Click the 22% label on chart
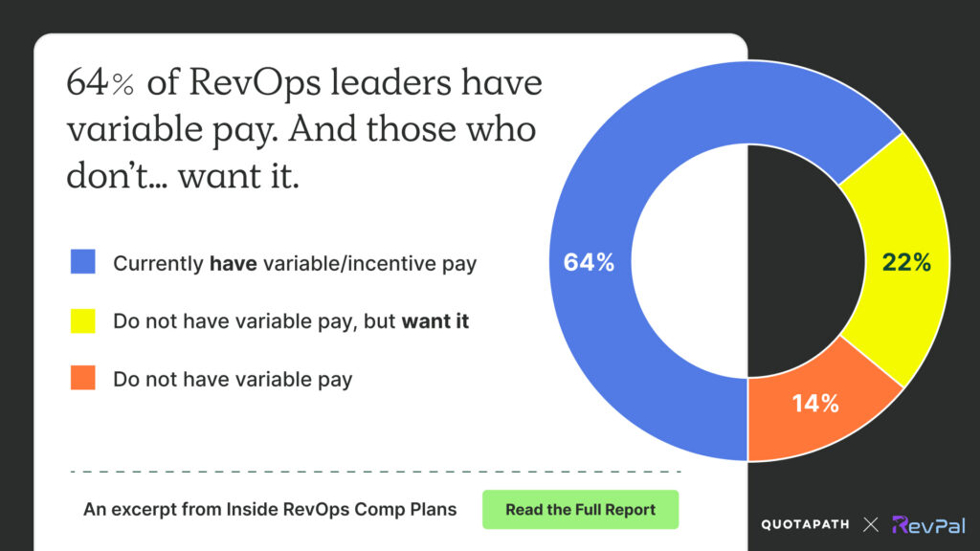Image resolution: width=980 pixels, height=551 pixels. (907, 263)
